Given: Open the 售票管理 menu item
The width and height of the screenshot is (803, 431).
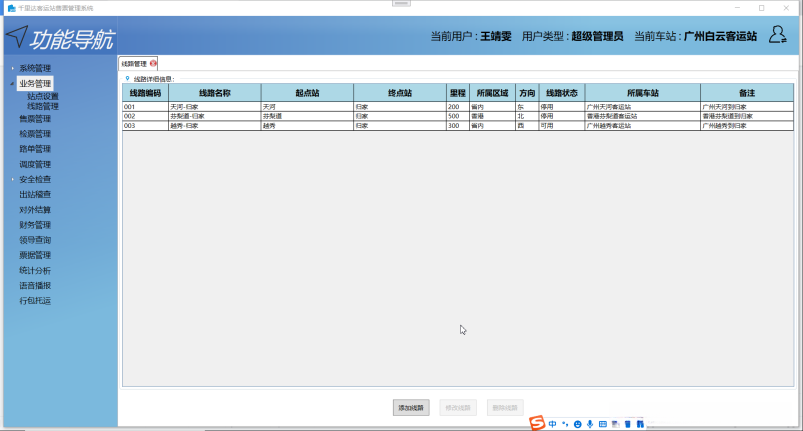Looking at the screenshot, I should click(x=35, y=119).
